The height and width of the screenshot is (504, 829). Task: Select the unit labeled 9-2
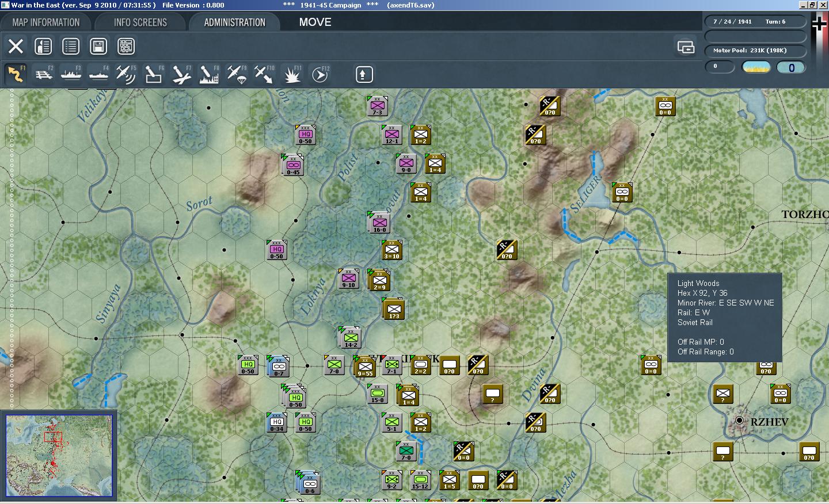pyautogui.click(x=391, y=480)
